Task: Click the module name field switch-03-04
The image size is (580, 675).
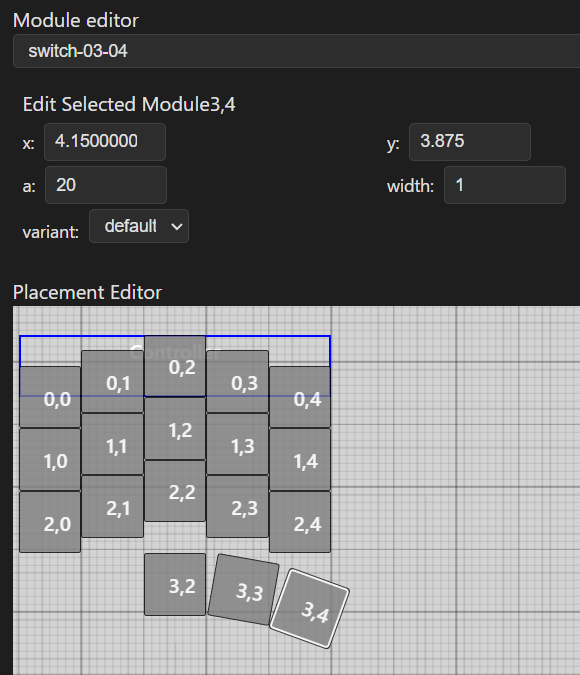Action: 297,51
